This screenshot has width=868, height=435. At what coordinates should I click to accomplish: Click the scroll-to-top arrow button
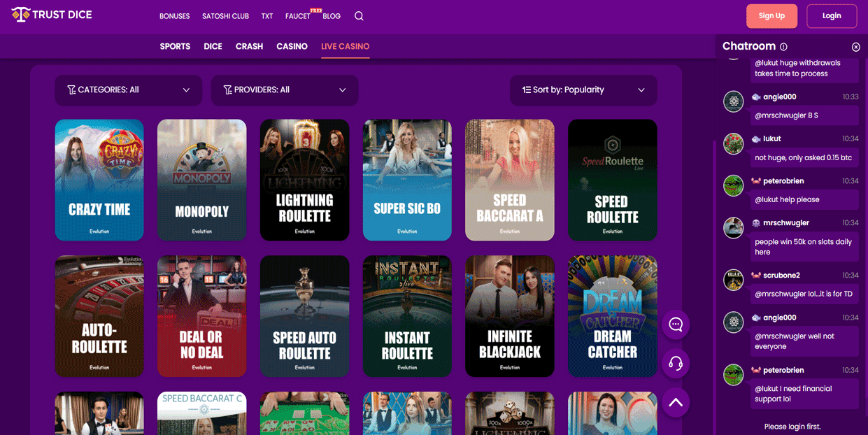click(x=676, y=402)
